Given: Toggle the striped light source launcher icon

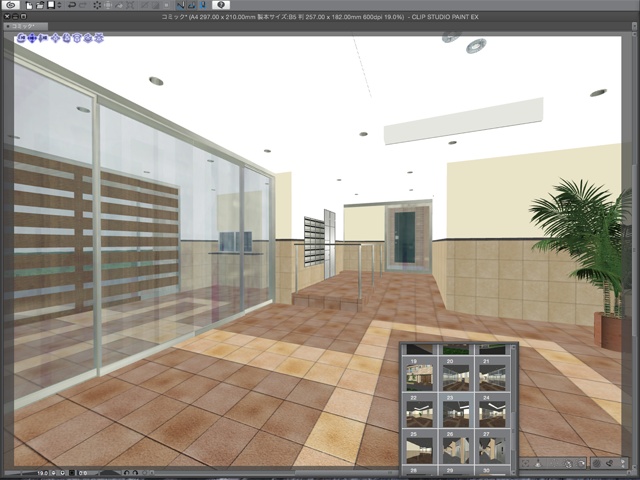Looking at the screenshot, I should click(x=597, y=463).
